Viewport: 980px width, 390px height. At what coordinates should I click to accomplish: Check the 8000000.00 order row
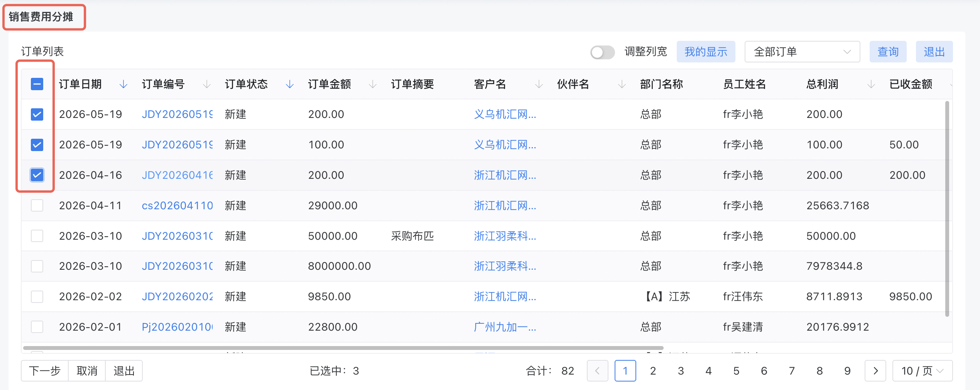coord(37,266)
